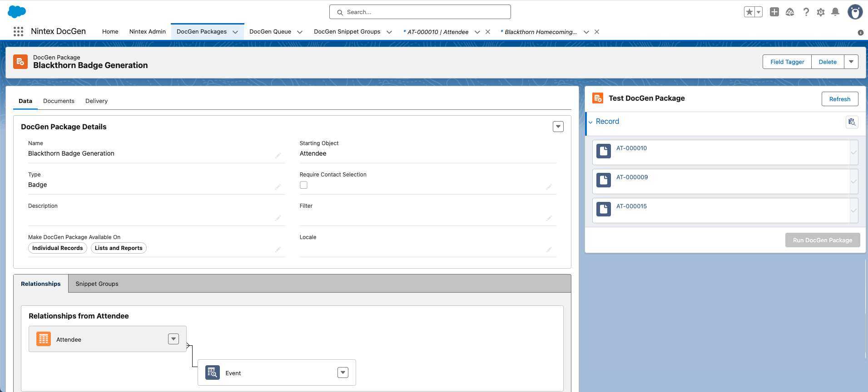Open the Attendee relationship dropdown
This screenshot has width=868, height=392.
click(x=174, y=339)
